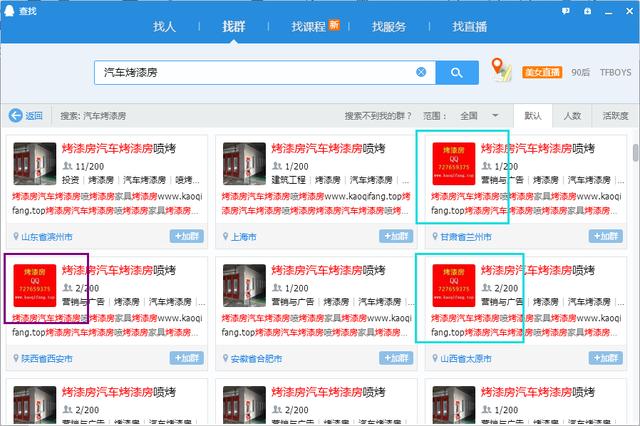Click the location pin next to 甘肃省兰州市
Image resolution: width=640 pixels, height=426 pixels.
click(435, 236)
